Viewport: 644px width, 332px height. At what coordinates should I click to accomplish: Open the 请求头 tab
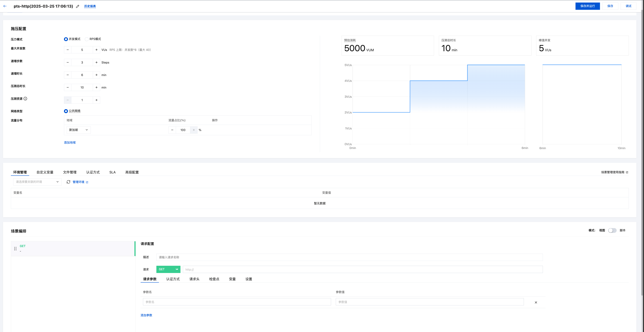point(194,279)
